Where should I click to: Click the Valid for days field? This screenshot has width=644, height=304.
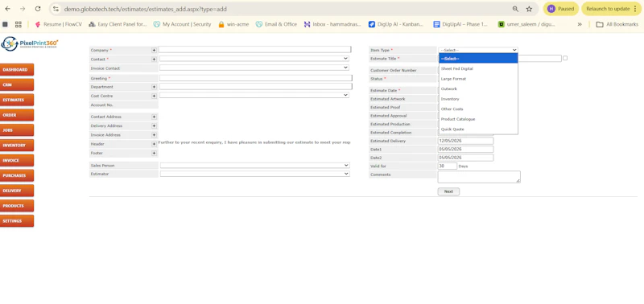pos(448,166)
